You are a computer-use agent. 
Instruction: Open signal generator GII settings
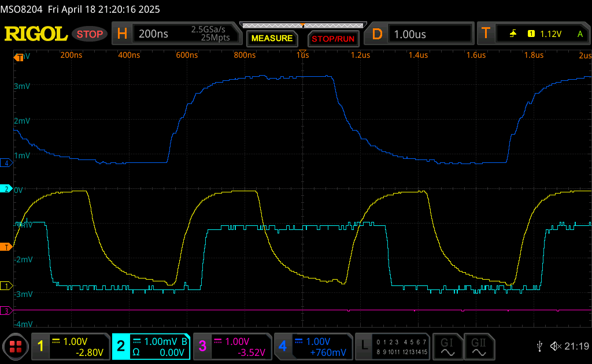tap(478, 346)
